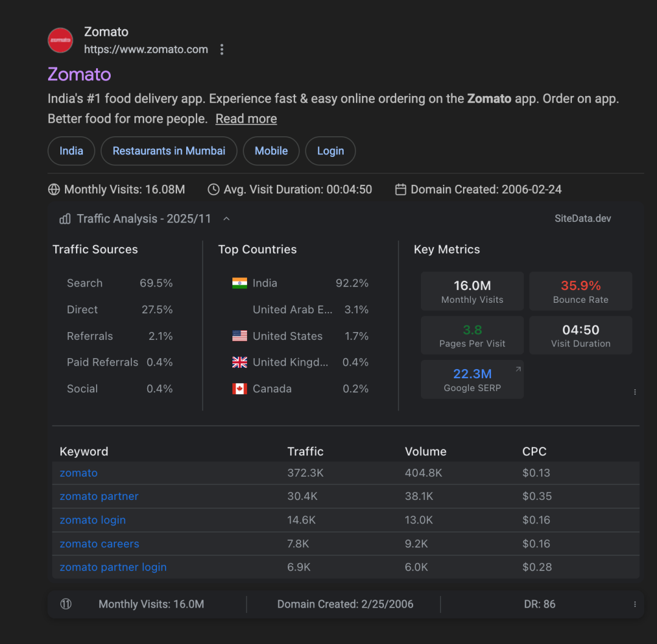Click the bar chart icon beside Traffic Analysis
Viewport: 657px width, 644px height.
(x=65, y=218)
